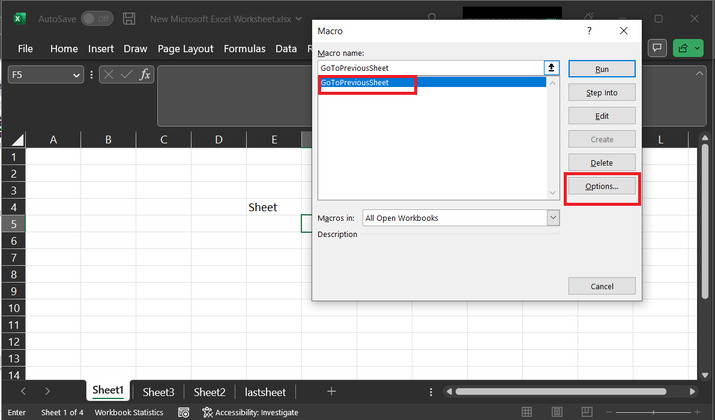Click the Excel application logo icon
This screenshot has width=715, height=420.
coord(19,18)
